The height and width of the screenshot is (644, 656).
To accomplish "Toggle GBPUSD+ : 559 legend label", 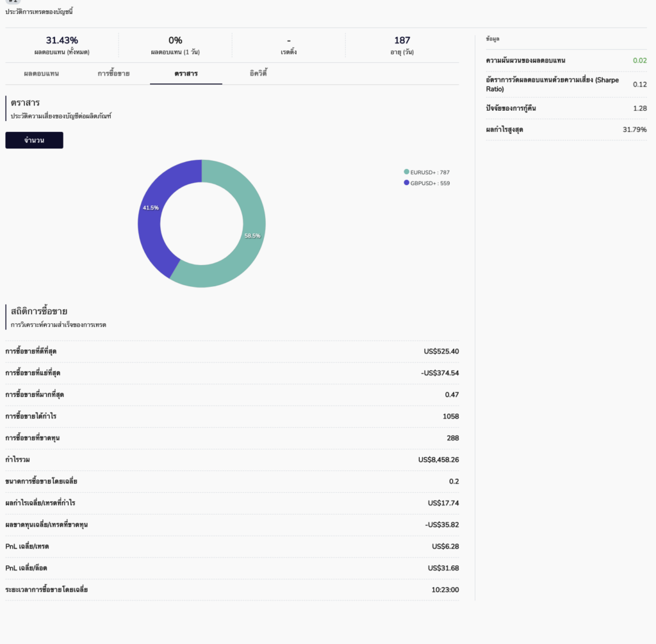I will tap(430, 183).
